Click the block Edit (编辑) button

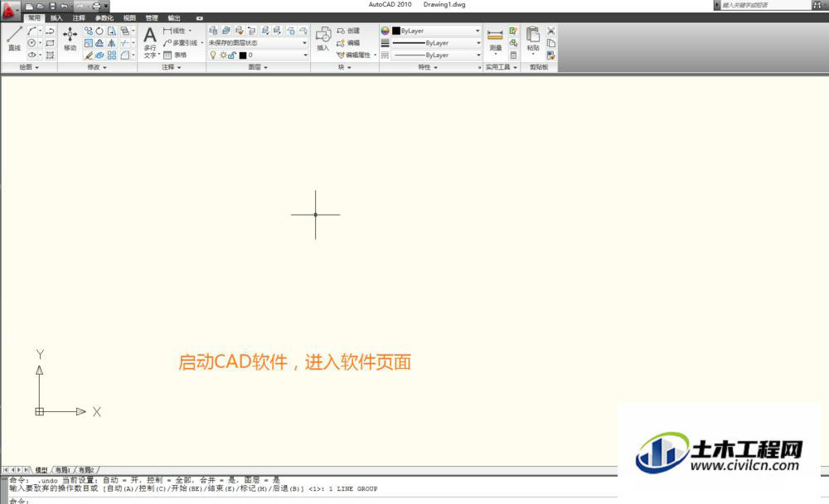348,43
